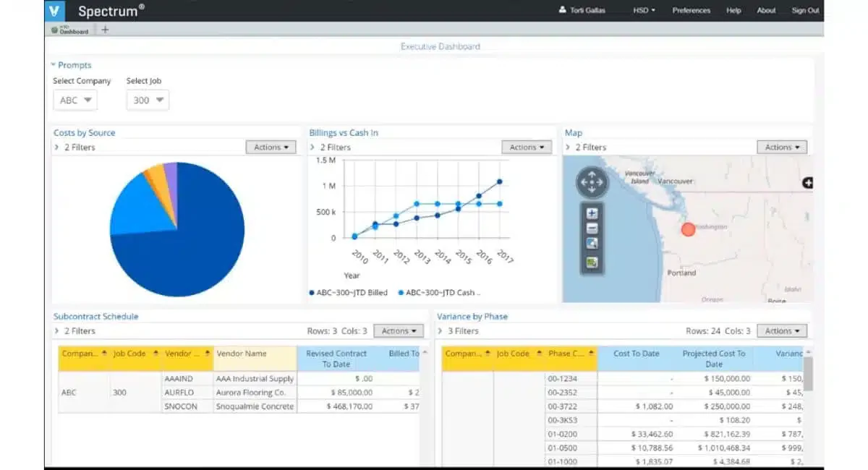This screenshot has width=868, height=470.
Task: Click the red job marker on the map
Action: [688, 229]
